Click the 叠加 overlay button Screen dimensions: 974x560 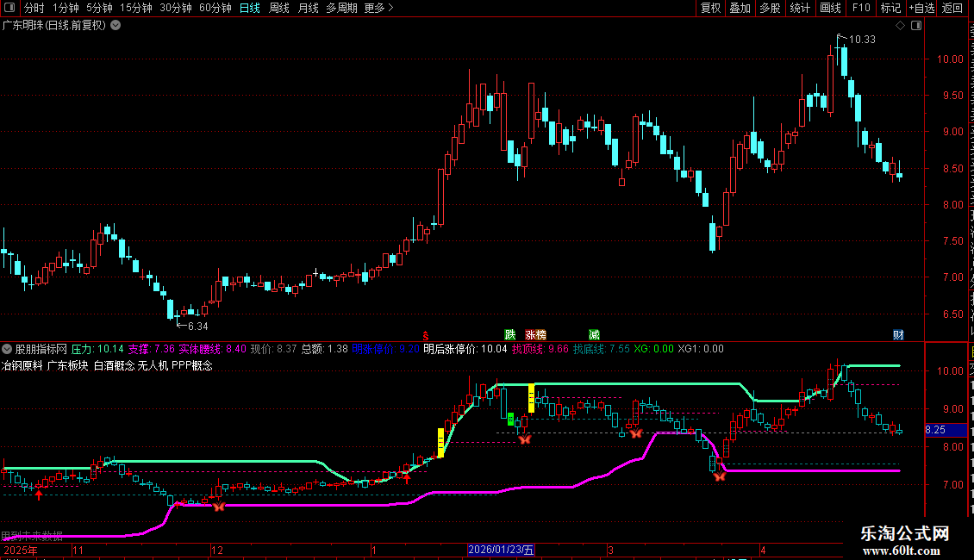coord(740,8)
